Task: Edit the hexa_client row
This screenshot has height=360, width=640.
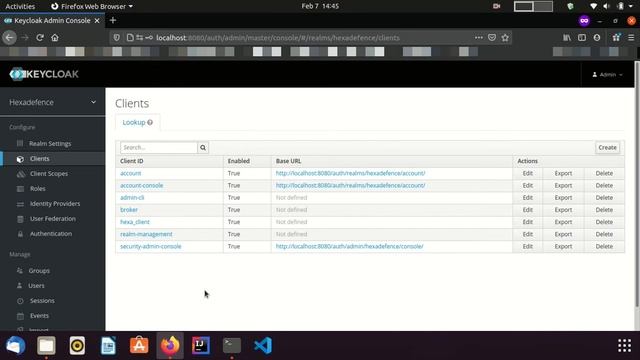Action: (528, 222)
